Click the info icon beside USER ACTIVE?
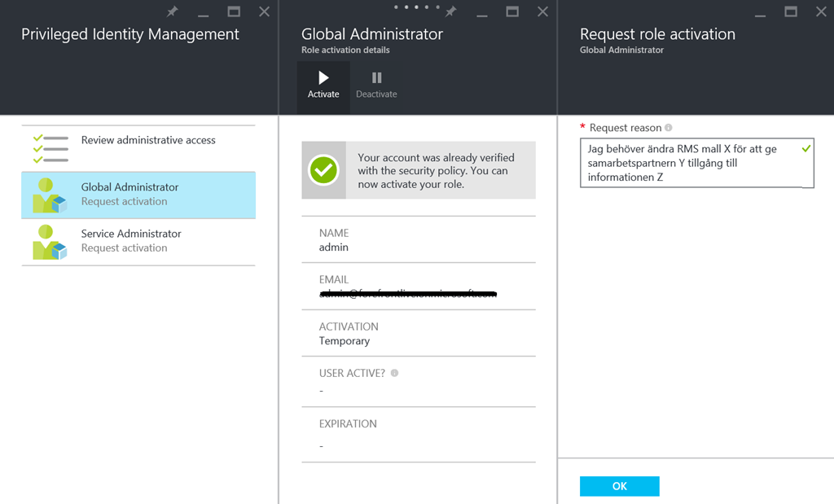The image size is (834, 504). tap(394, 373)
